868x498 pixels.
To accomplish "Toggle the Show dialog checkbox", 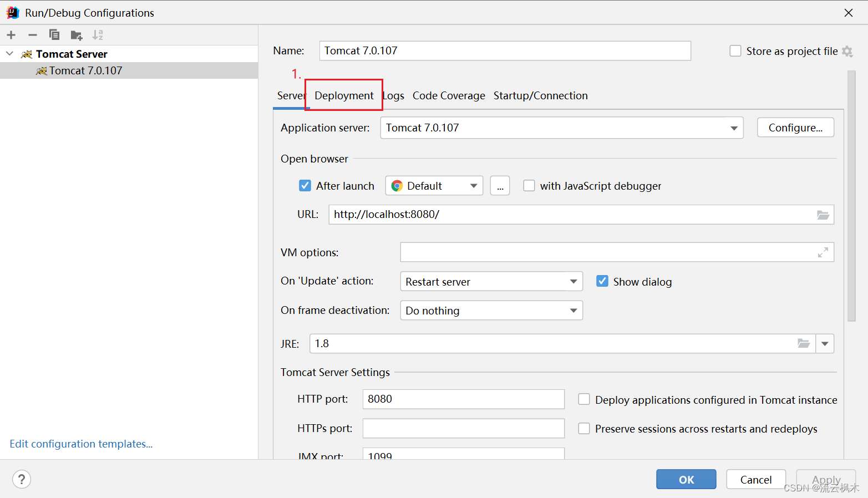I will click(602, 281).
